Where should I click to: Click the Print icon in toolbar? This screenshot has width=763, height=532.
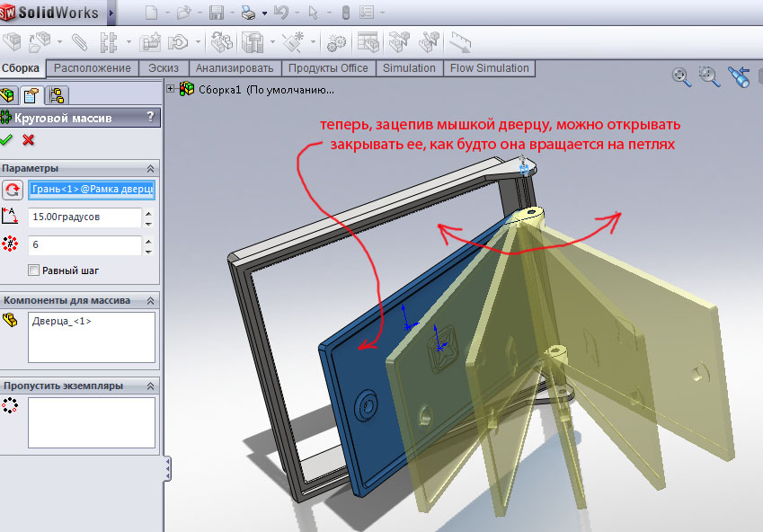[248, 13]
